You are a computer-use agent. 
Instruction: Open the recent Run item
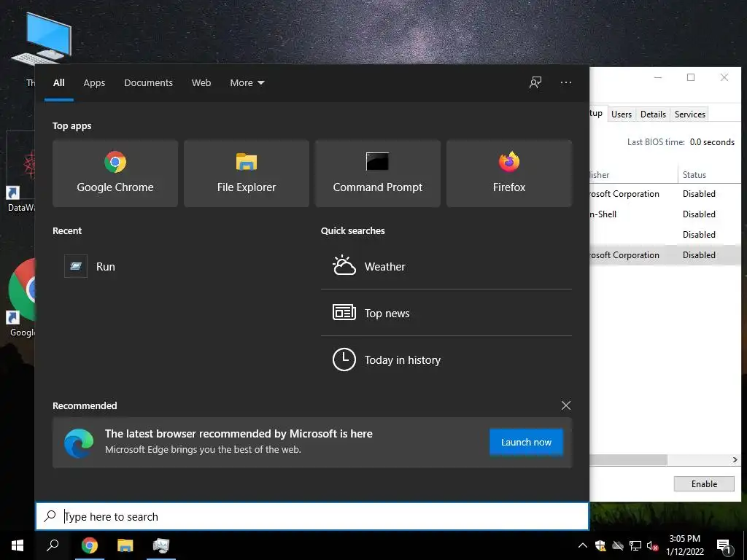coord(178,266)
